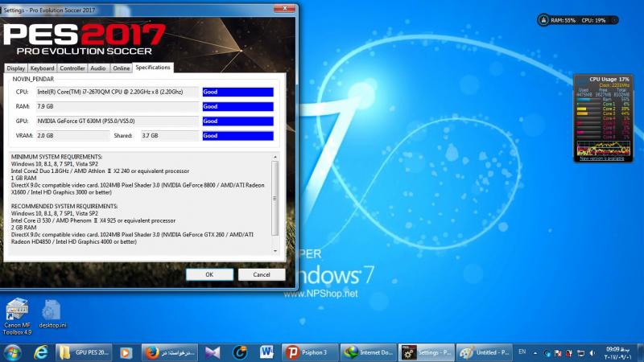
Task: Open the media player taskbar icon
Action: click(126, 352)
